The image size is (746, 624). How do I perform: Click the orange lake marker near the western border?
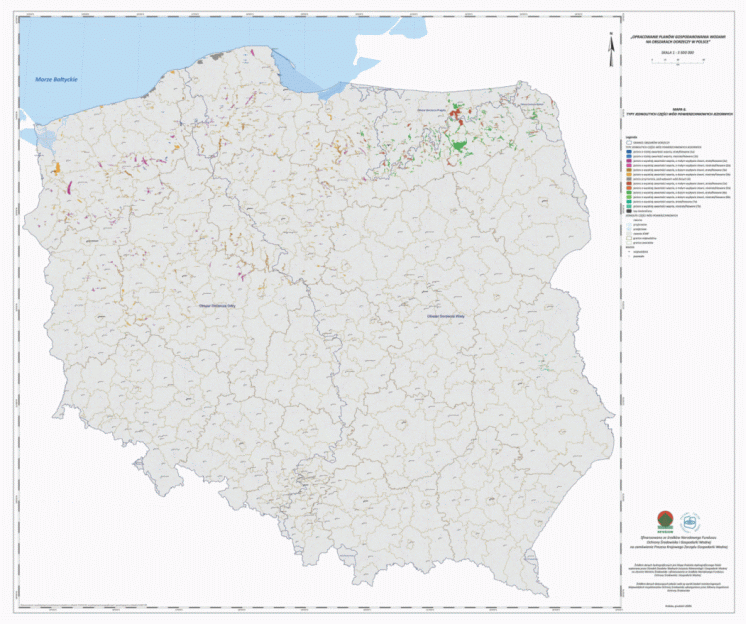[56, 168]
